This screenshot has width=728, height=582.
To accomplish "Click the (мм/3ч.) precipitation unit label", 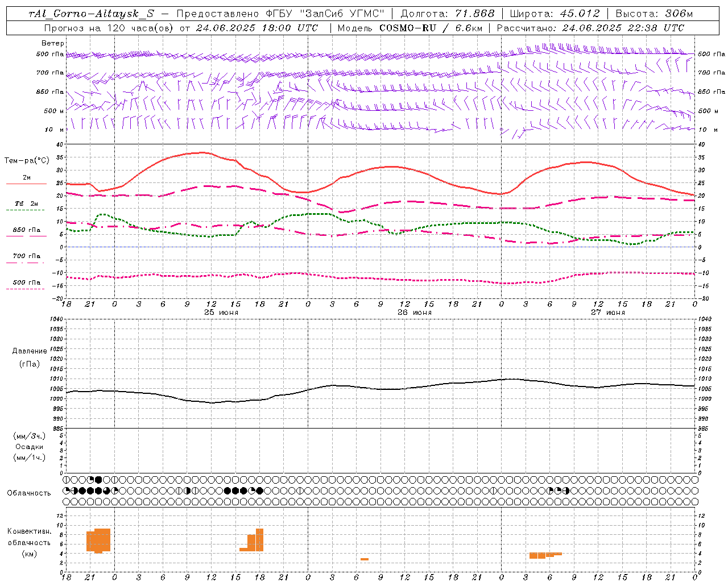I will click(30, 436).
